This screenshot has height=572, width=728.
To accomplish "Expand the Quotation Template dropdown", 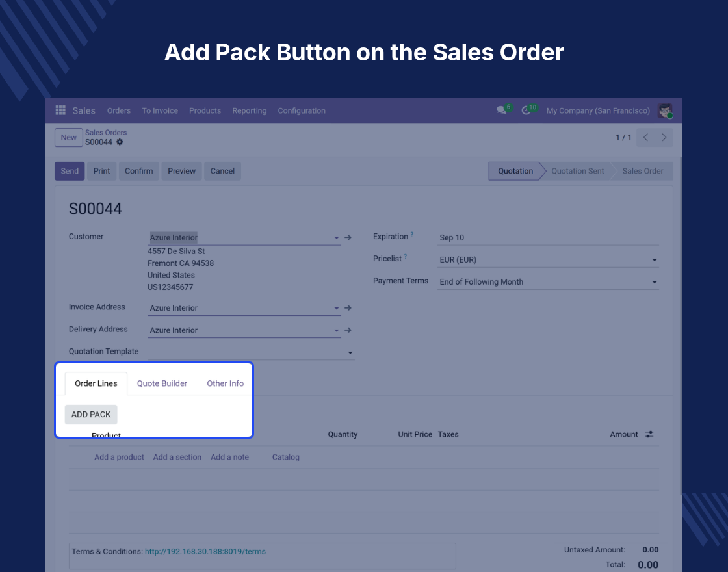I will click(350, 353).
